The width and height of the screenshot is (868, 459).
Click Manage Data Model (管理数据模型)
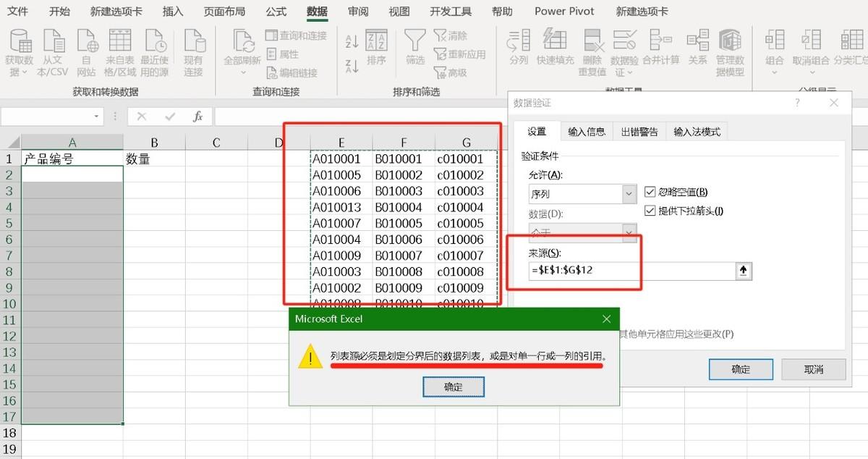click(x=730, y=52)
